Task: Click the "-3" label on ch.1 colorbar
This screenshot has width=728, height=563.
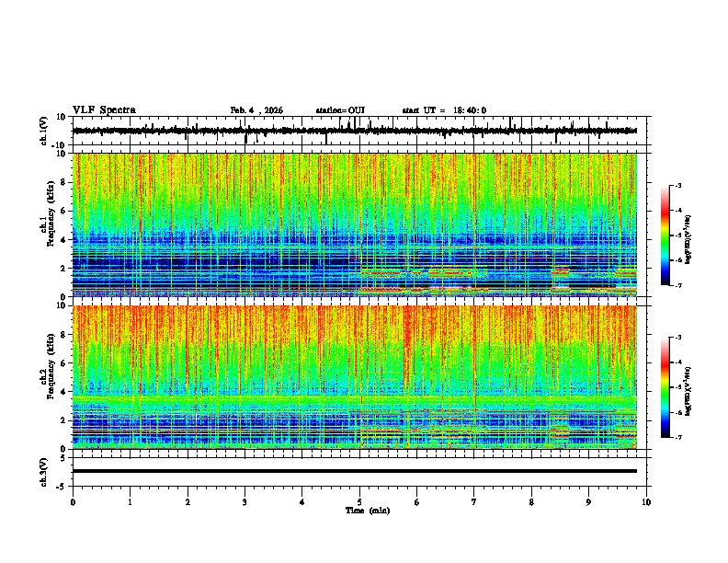Action: [678, 185]
